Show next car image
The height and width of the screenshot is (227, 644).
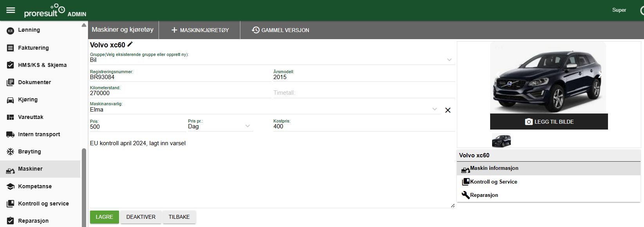(x=599, y=75)
